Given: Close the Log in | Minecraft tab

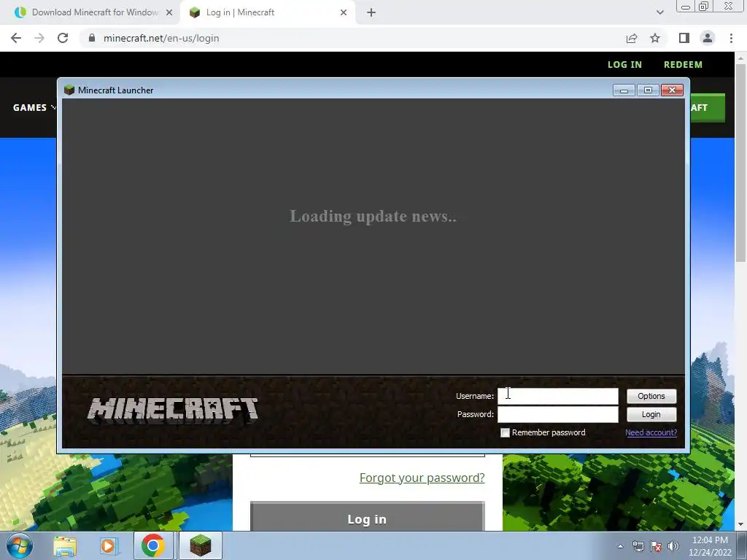Looking at the screenshot, I should tap(344, 13).
